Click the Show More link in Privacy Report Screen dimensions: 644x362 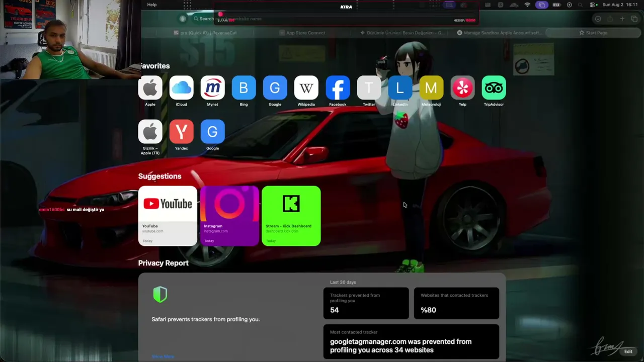[163, 356]
